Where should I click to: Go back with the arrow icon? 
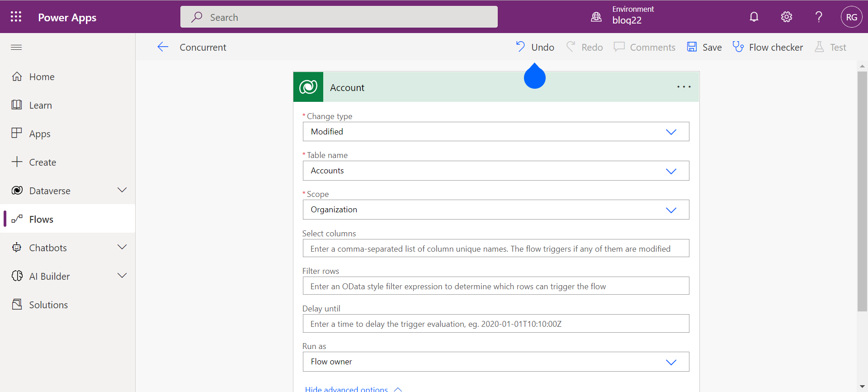click(x=163, y=47)
